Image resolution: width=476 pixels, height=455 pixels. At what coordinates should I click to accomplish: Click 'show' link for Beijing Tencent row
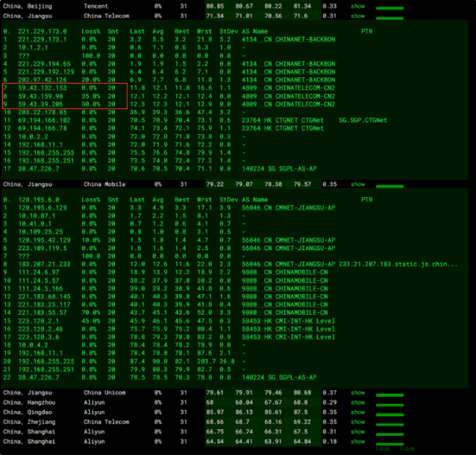tap(358, 6)
